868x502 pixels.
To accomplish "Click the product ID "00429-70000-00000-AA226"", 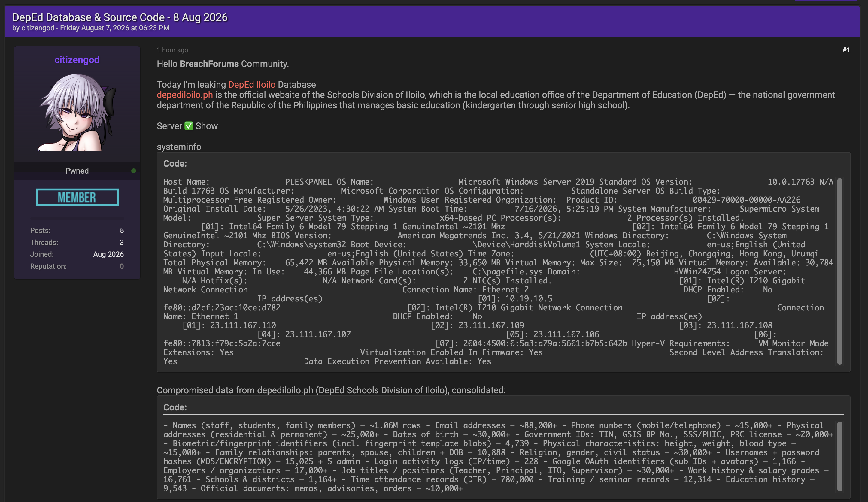I will [746, 200].
